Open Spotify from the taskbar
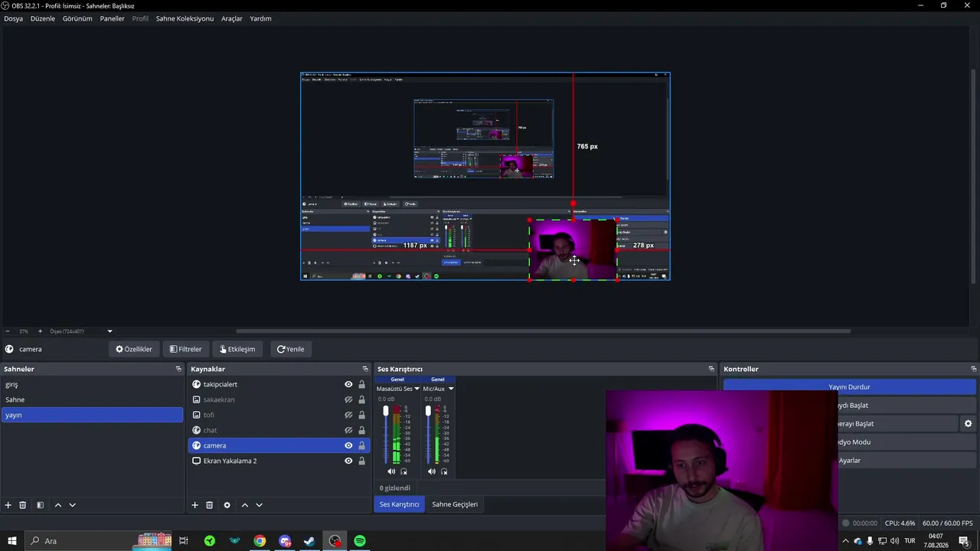The height and width of the screenshot is (551, 980). pyautogui.click(x=360, y=541)
